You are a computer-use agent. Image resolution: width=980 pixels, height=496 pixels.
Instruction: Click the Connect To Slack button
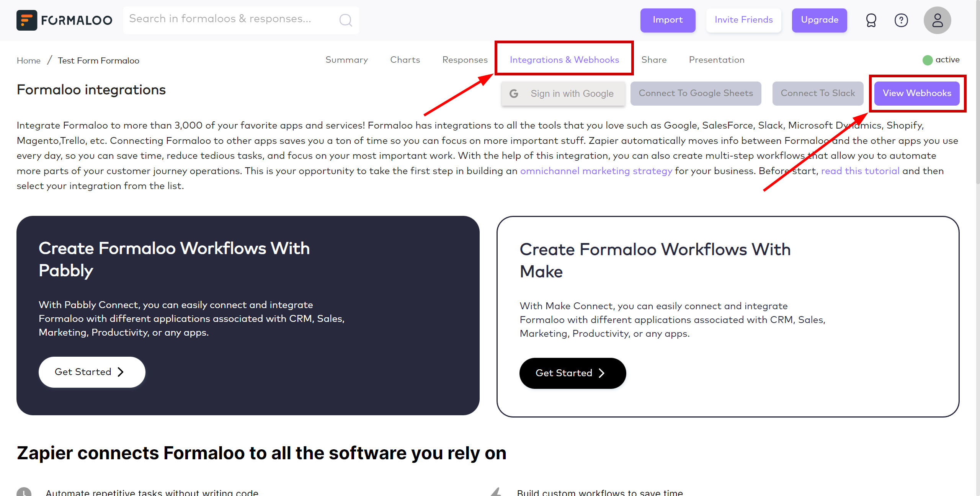817,94
